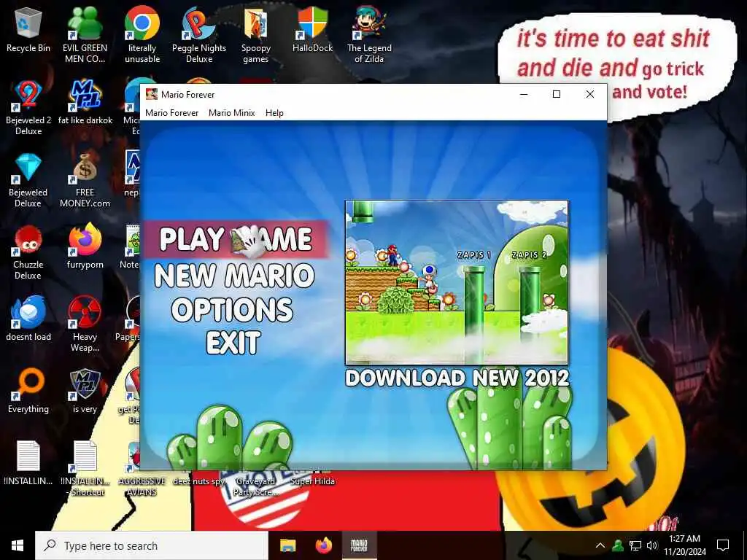Click the green user tray icon

617,545
